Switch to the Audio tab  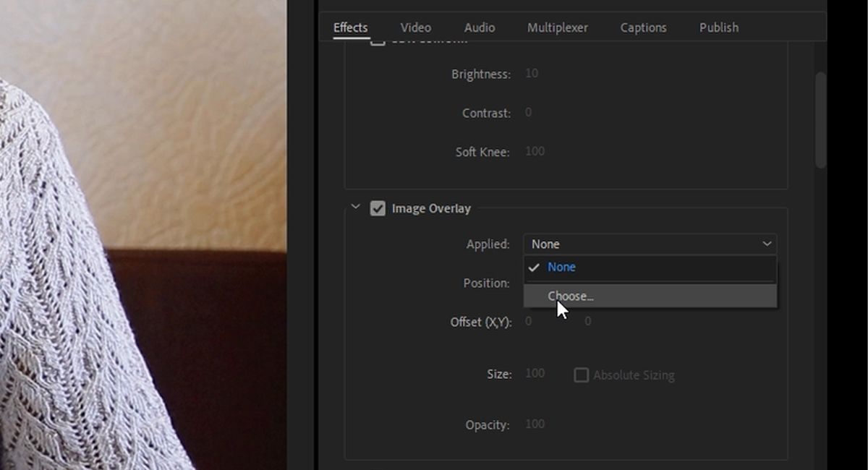point(479,27)
